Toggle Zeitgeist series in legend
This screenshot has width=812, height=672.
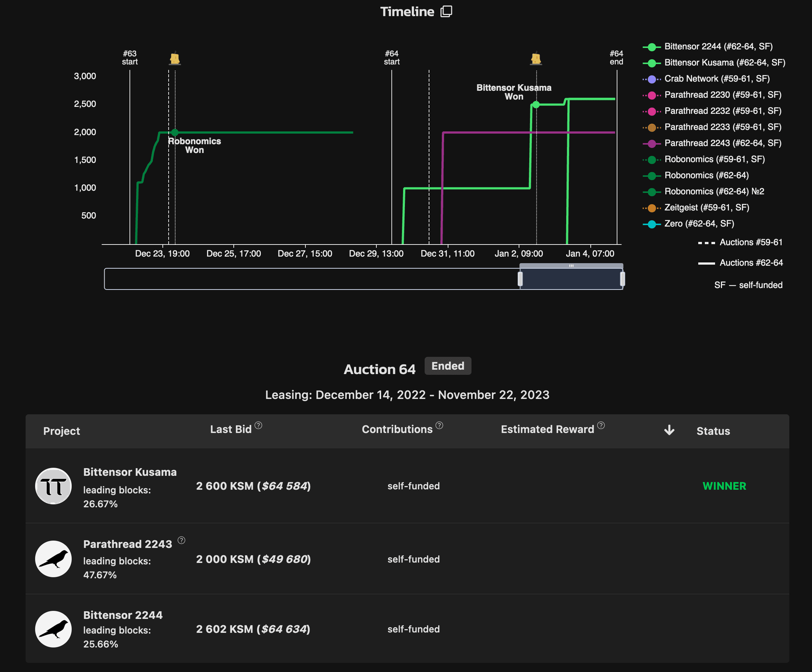coord(696,208)
